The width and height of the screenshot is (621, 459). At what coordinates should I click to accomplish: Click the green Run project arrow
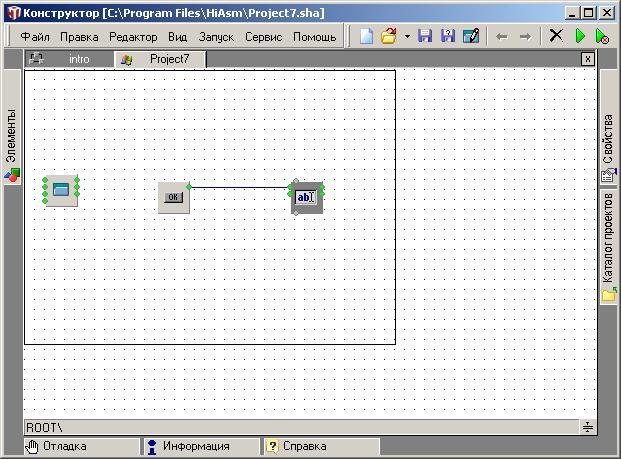pyautogui.click(x=580, y=36)
